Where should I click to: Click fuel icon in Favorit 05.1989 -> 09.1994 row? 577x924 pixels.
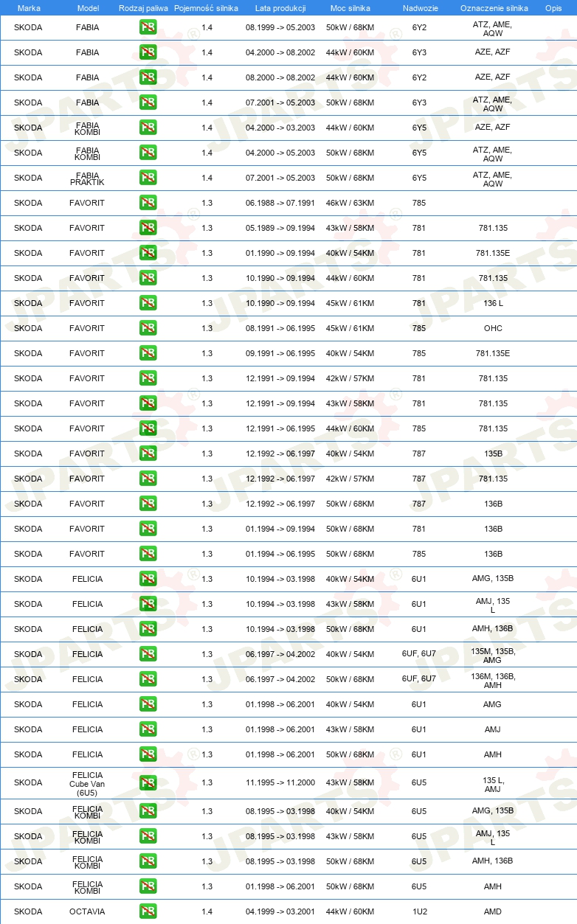148,228
